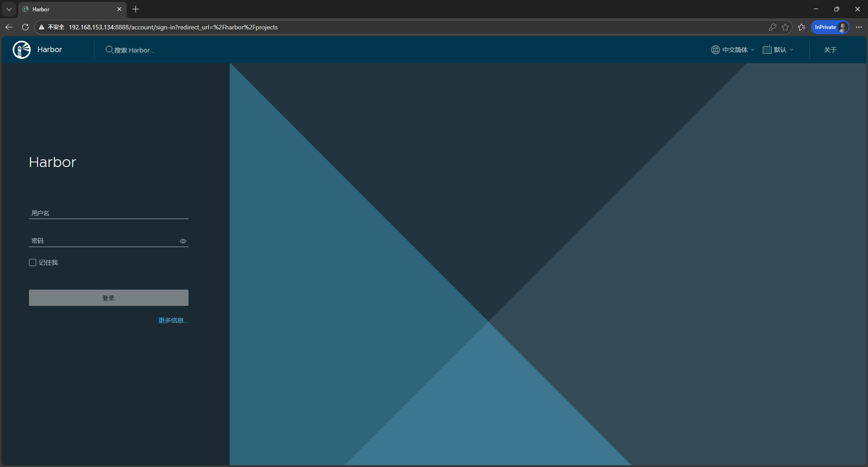Screen dimensions: 868x467
Task: Open the 更多信息... link
Action: 173,320
